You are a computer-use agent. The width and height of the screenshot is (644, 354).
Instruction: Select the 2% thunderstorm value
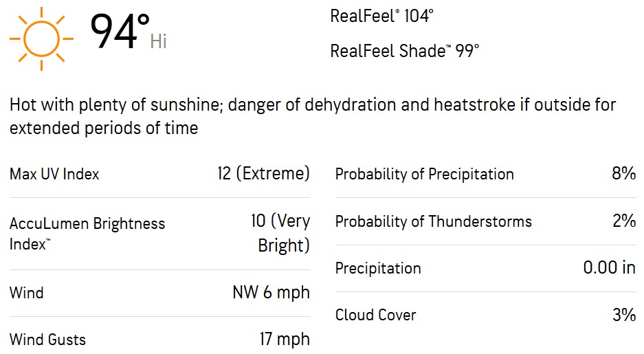point(624,221)
